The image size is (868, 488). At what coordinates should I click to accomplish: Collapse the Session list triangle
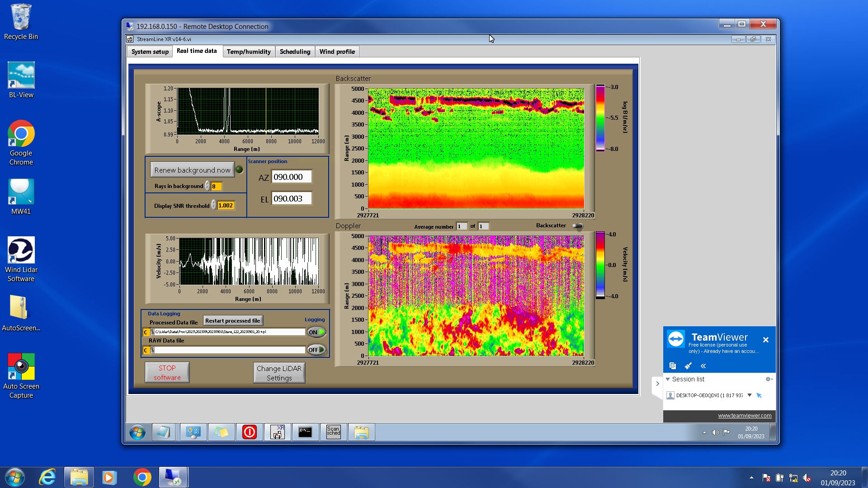(668, 379)
